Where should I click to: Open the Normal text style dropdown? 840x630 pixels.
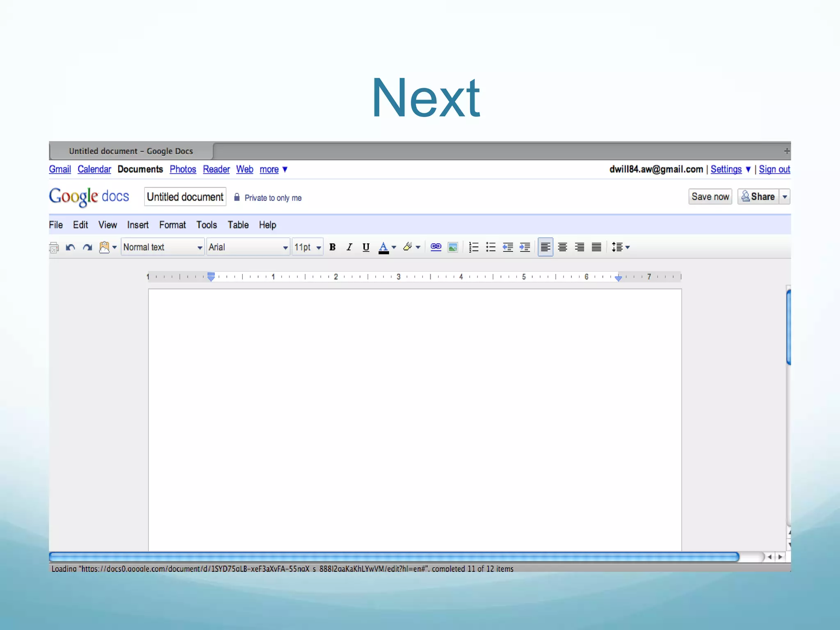pyautogui.click(x=162, y=247)
